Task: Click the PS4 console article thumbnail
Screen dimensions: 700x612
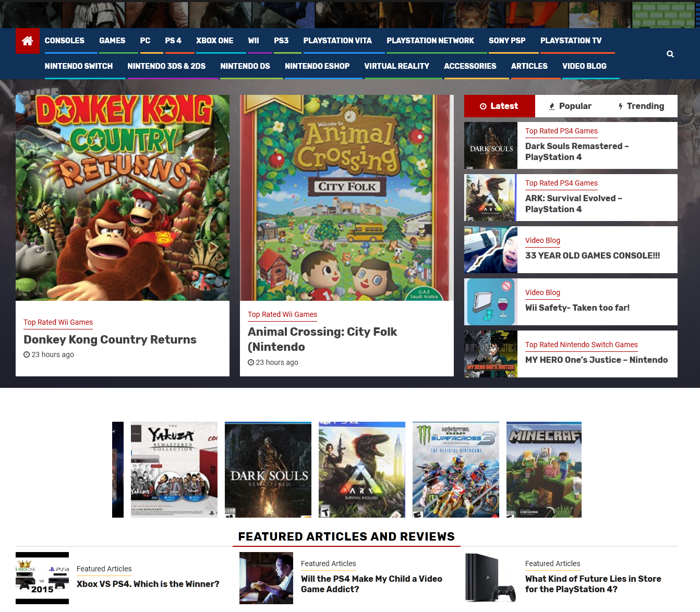Action: pyautogui.click(x=491, y=578)
